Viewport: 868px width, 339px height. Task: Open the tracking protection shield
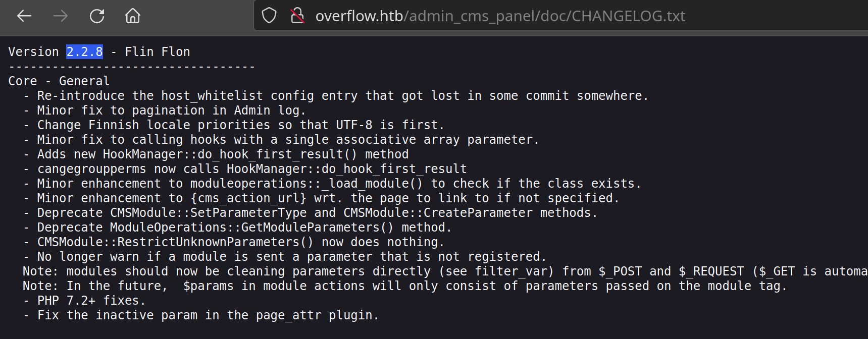click(x=269, y=16)
